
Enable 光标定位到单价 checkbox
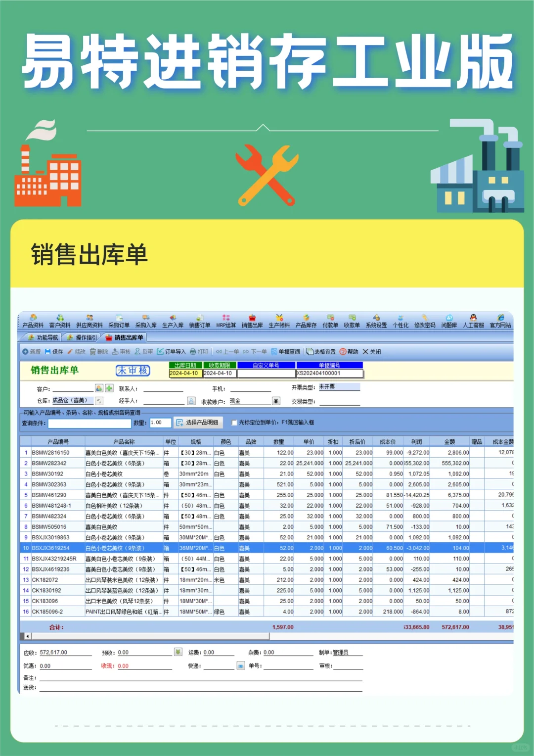point(234,424)
